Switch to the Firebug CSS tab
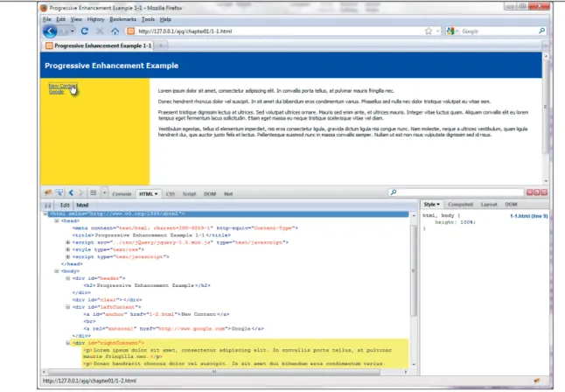Image resolution: width=565 pixels, height=392 pixels. coord(171,194)
